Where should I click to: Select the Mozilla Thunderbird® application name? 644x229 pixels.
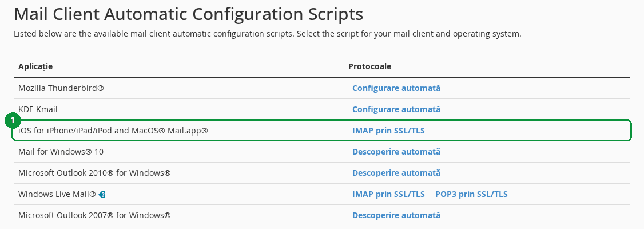[61, 88]
